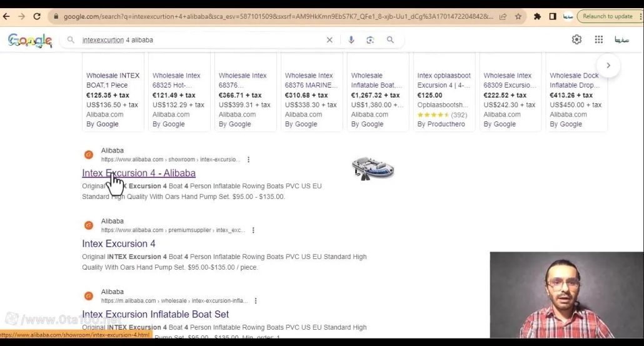This screenshot has width=644, height=346.
Task: Bookmark this page with star icon
Action: tap(518, 16)
